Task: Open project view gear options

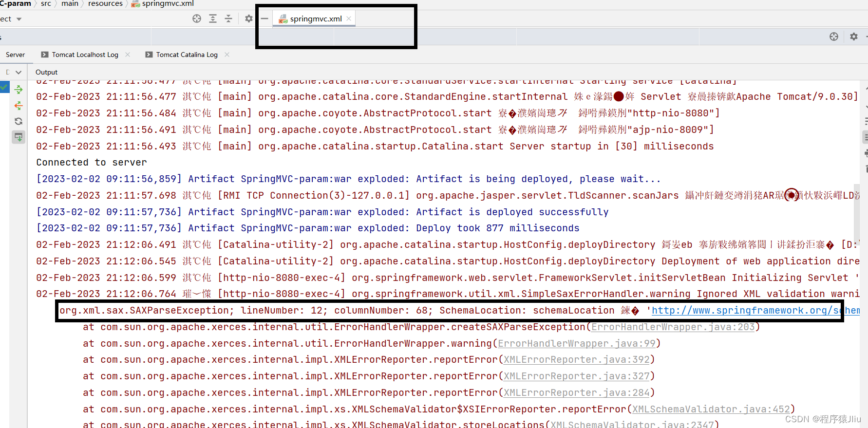Action: tap(249, 19)
